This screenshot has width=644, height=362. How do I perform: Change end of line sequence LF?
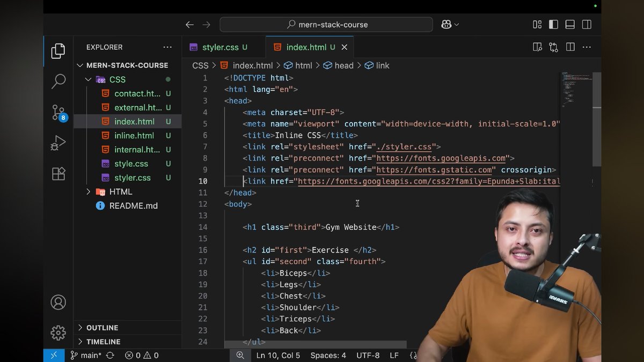(x=394, y=355)
